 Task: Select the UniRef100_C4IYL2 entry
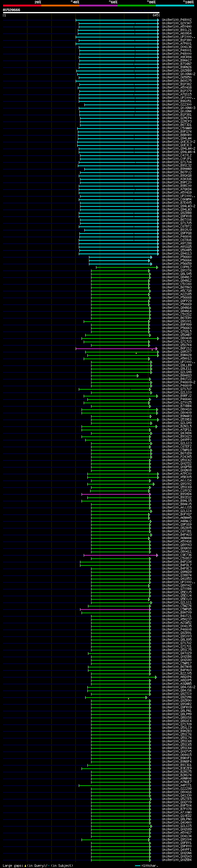tap(176, 155)
